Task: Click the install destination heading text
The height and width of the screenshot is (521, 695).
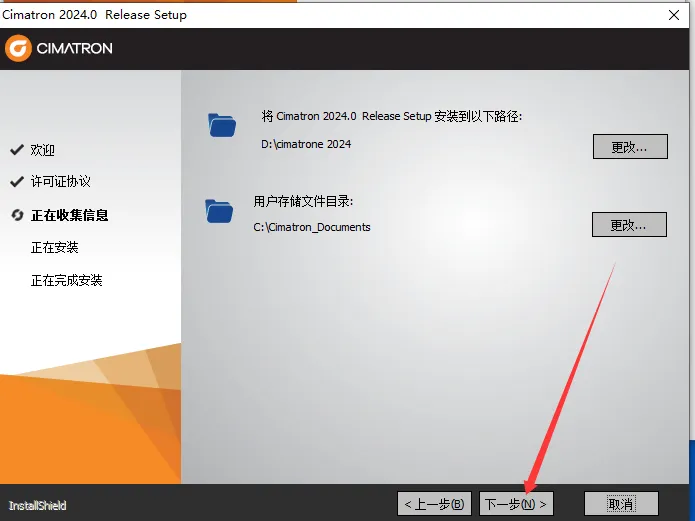Action: tap(391, 116)
